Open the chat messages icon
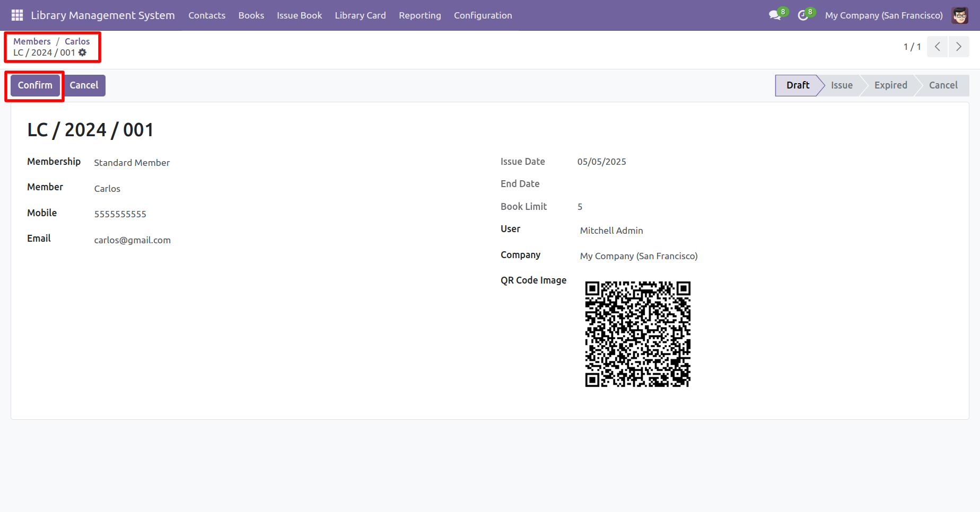980x512 pixels. pos(774,15)
